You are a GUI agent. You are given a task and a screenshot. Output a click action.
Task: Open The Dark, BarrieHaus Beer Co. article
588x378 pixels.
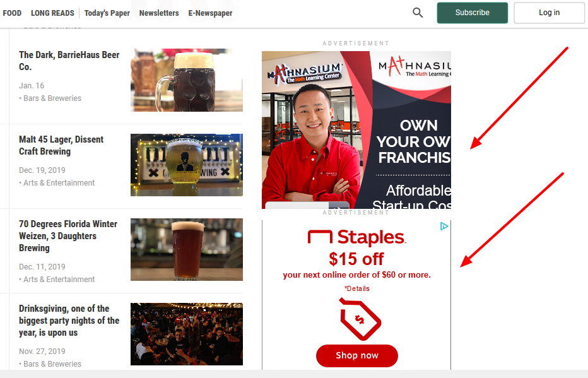click(69, 61)
